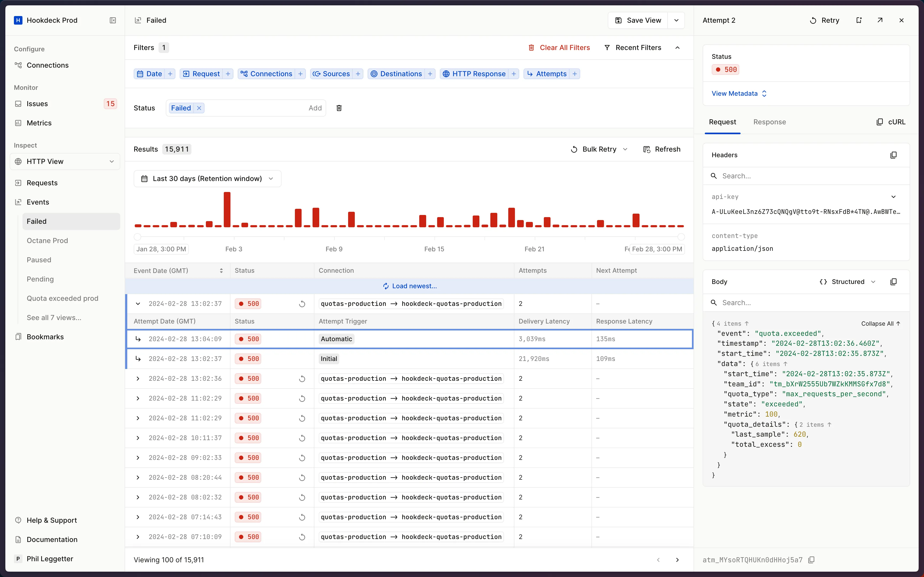This screenshot has width=924, height=577.
Task: Click the tallest red bar in histogram
Action: click(227, 210)
